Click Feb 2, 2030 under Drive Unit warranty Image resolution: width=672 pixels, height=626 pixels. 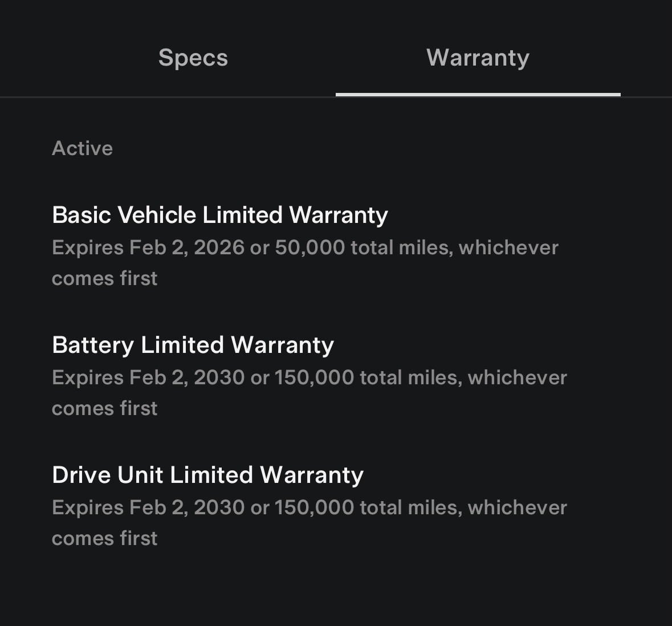tap(187, 507)
